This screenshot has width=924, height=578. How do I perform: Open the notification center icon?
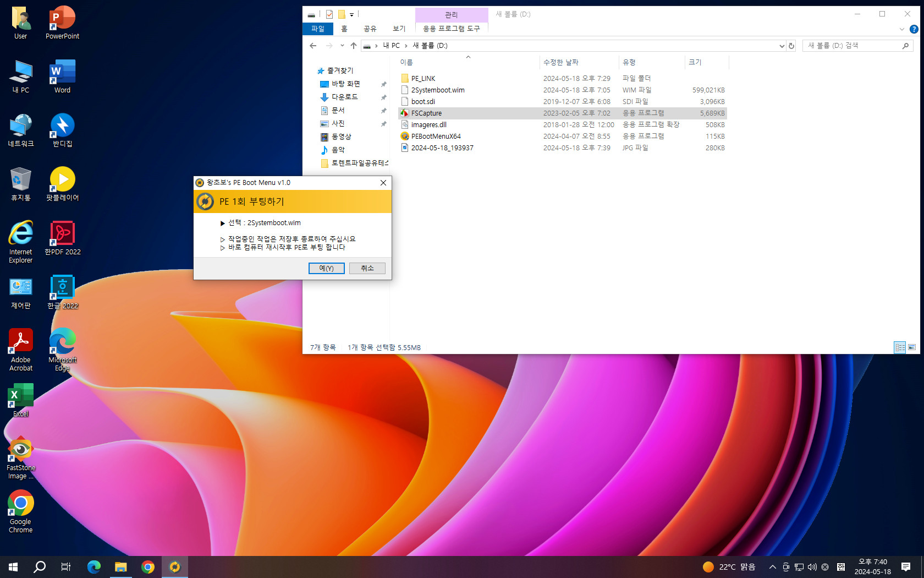click(x=906, y=567)
